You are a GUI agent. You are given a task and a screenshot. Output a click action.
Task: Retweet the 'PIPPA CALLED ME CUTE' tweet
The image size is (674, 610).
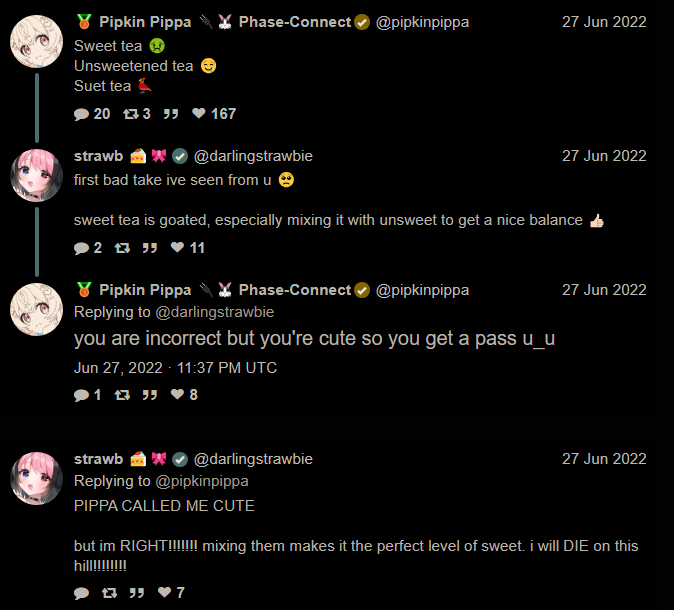pyautogui.click(x=109, y=593)
